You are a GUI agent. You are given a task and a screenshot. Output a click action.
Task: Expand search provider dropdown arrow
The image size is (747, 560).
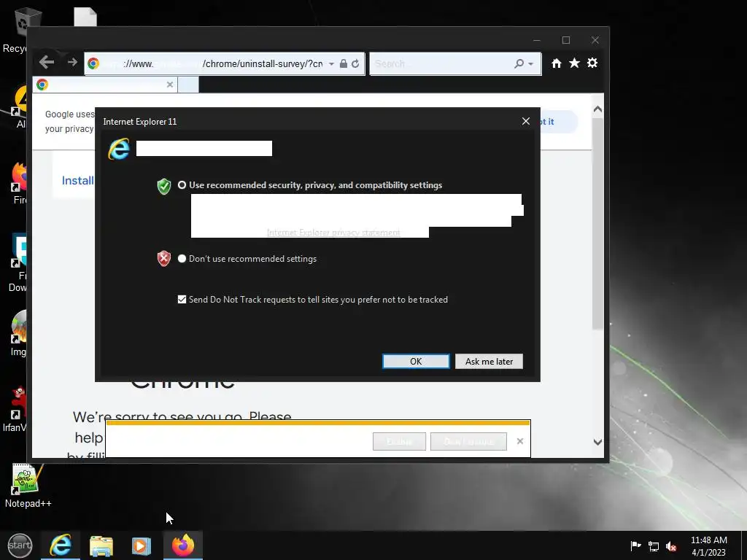click(531, 64)
